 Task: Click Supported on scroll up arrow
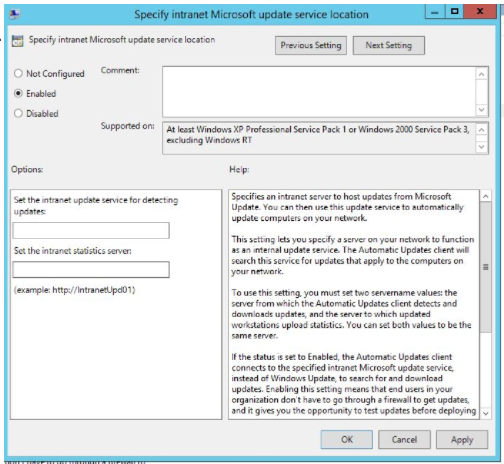[x=481, y=130]
